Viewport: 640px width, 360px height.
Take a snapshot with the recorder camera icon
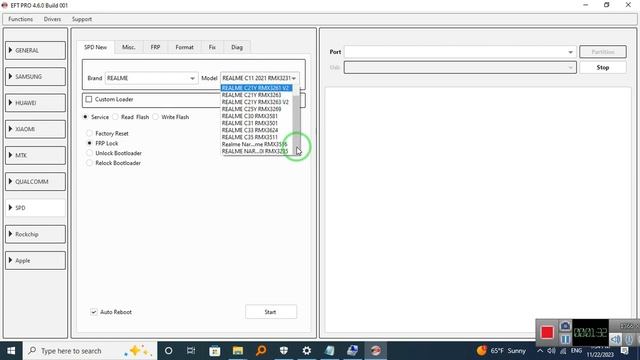coord(565,326)
